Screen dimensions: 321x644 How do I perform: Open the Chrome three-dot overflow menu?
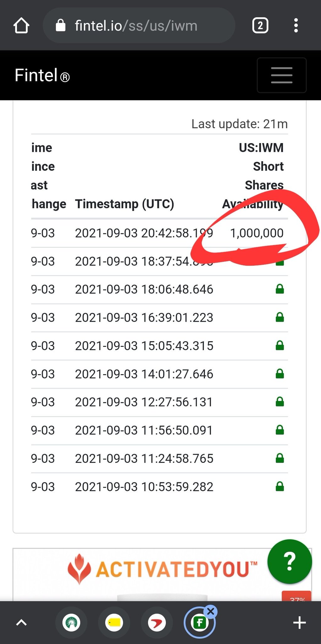coord(296,25)
